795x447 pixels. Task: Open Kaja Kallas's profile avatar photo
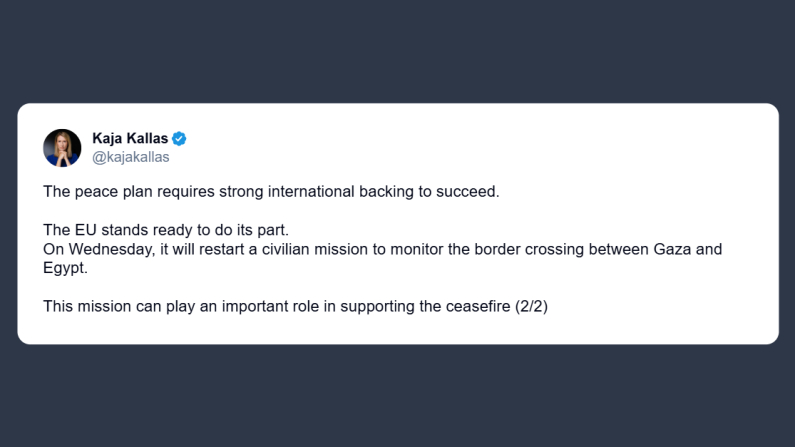62,148
